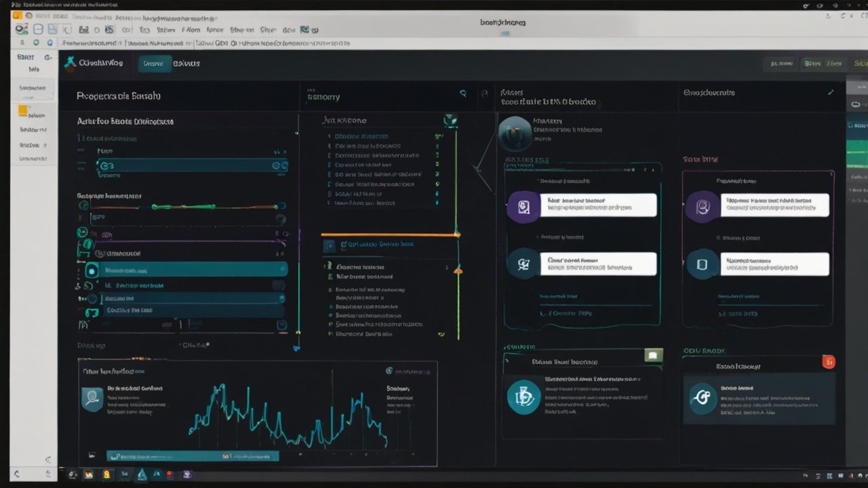Select the radio circle in the highlighted teal row

[92, 271]
